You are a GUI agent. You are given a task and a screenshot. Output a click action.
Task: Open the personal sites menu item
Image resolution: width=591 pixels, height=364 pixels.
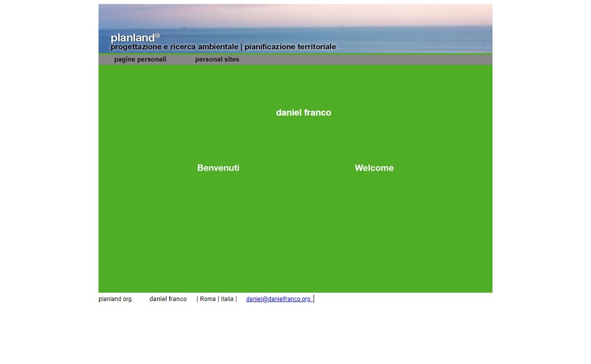[x=217, y=60]
